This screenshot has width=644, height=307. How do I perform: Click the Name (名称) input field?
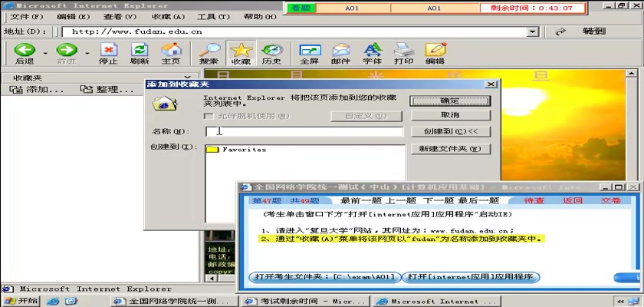pos(304,131)
